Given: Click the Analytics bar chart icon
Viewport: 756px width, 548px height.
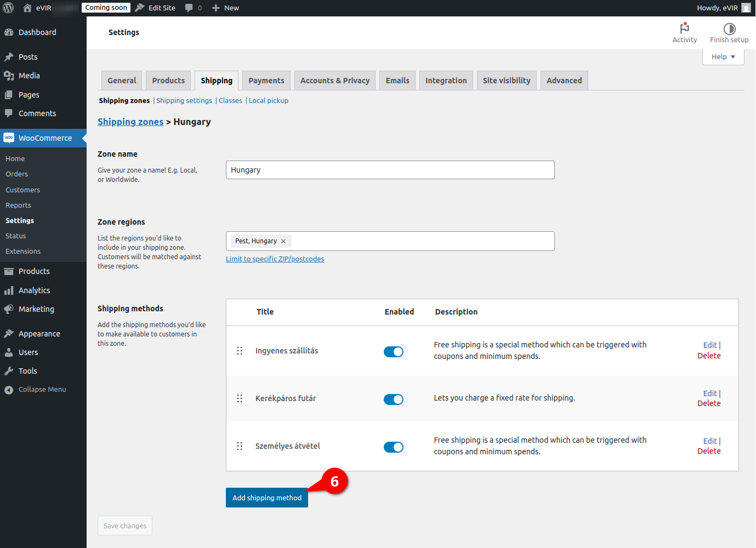Looking at the screenshot, I should [9, 290].
